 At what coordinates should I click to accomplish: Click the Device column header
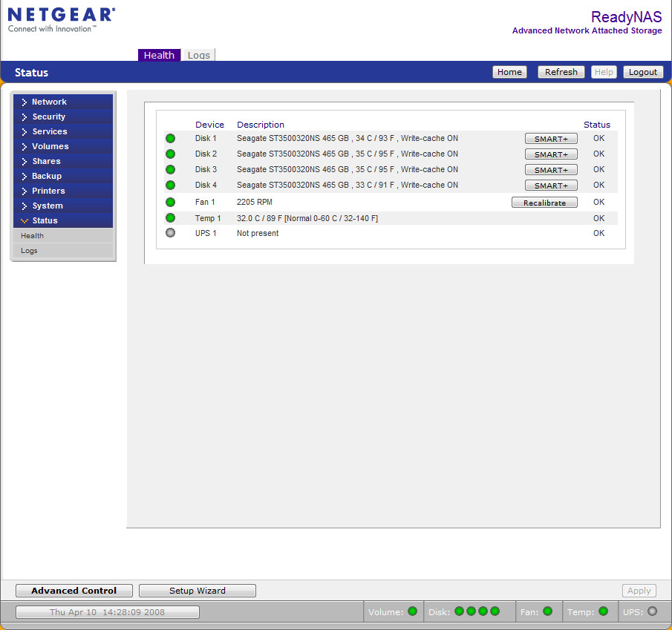pyautogui.click(x=209, y=125)
